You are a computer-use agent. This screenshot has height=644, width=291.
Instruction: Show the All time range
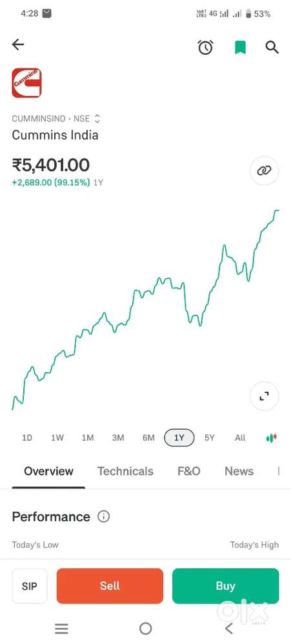pyautogui.click(x=240, y=438)
